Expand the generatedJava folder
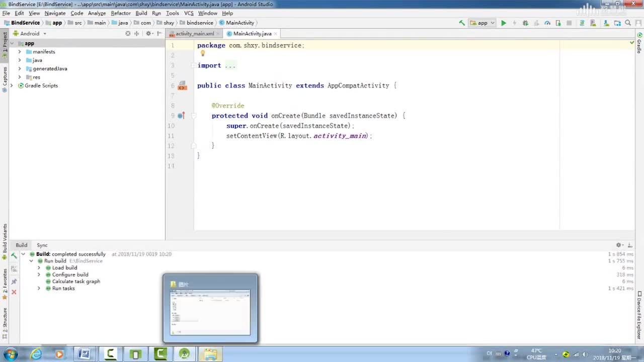This screenshot has width=644, height=362. pos(20,69)
